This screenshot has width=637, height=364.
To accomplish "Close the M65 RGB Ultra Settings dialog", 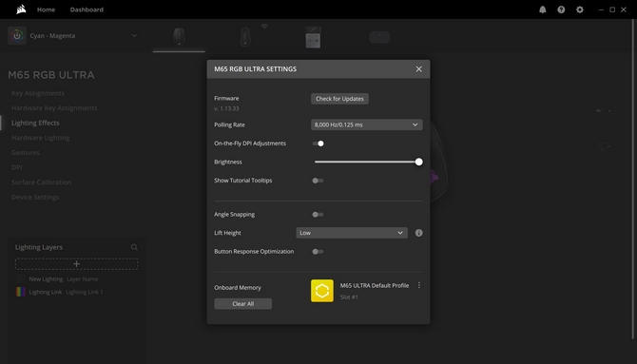I will (x=419, y=69).
